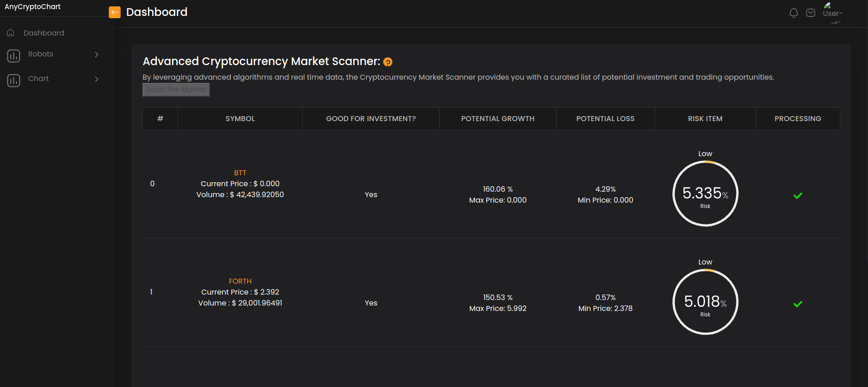Screen dimensions: 868x387
Task: Expand the Robots submenu chevron
Action: [x=96, y=54]
